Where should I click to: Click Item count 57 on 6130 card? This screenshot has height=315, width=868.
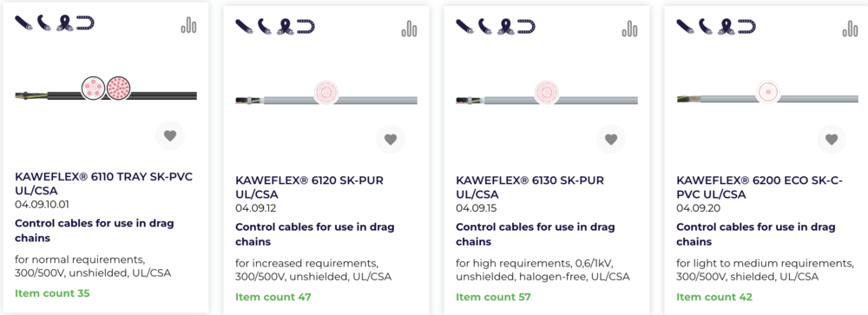point(493,298)
